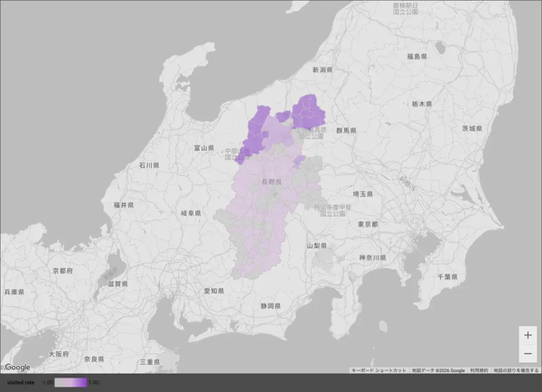The width and height of the screenshot is (542, 392).
Task: Click the 群馬県 prefecture label
Action: (346, 131)
